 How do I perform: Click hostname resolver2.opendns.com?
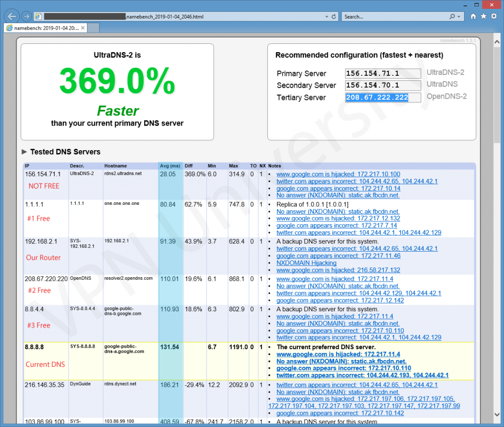pyautogui.click(x=128, y=278)
